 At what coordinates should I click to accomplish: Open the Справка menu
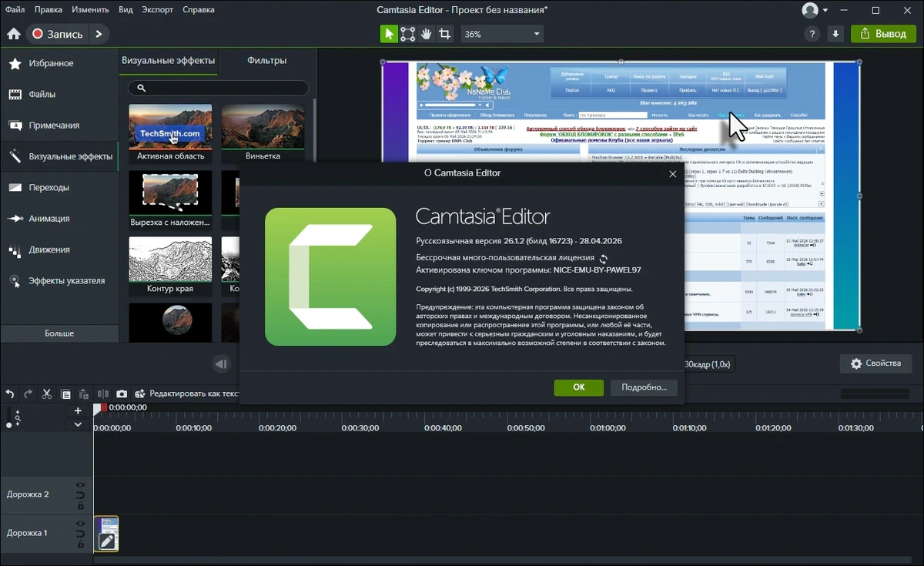(199, 10)
